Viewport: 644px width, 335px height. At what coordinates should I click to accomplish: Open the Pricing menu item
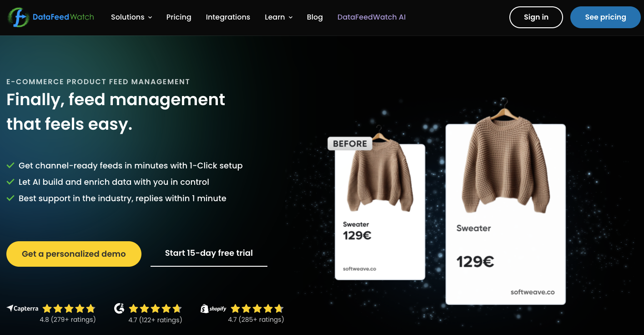(179, 17)
